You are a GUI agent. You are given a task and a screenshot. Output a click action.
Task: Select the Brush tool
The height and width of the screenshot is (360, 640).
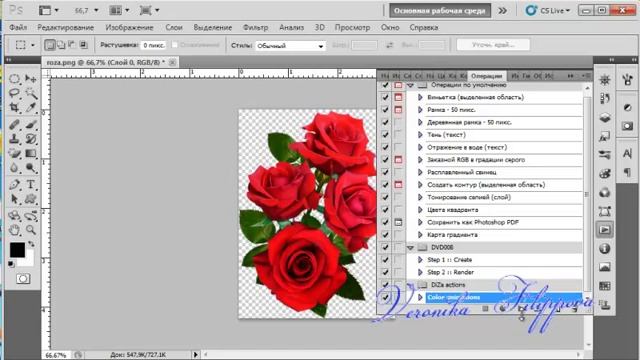pyautogui.click(x=31, y=124)
